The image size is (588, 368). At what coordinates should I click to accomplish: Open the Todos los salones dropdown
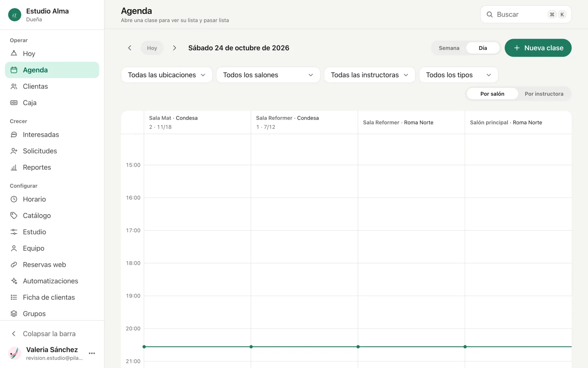coord(268,75)
